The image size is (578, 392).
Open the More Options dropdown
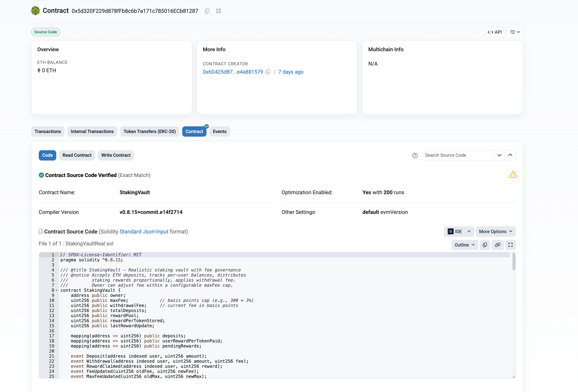(x=495, y=232)
